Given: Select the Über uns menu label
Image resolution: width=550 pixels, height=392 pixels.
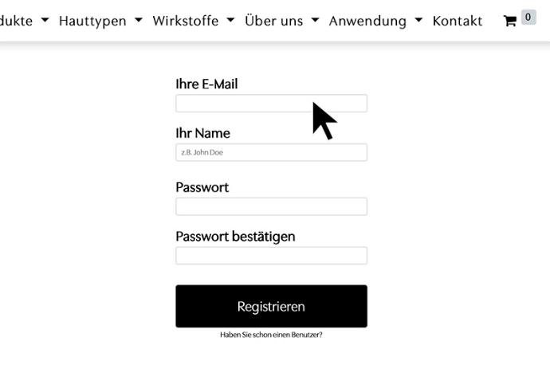Looking at the screenshot, I should pos(273,22).
